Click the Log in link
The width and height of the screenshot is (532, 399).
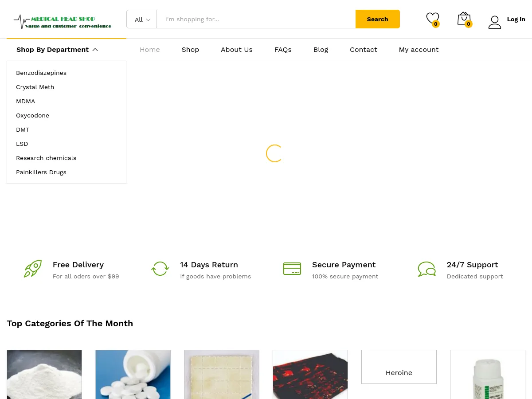click(516, 19)
